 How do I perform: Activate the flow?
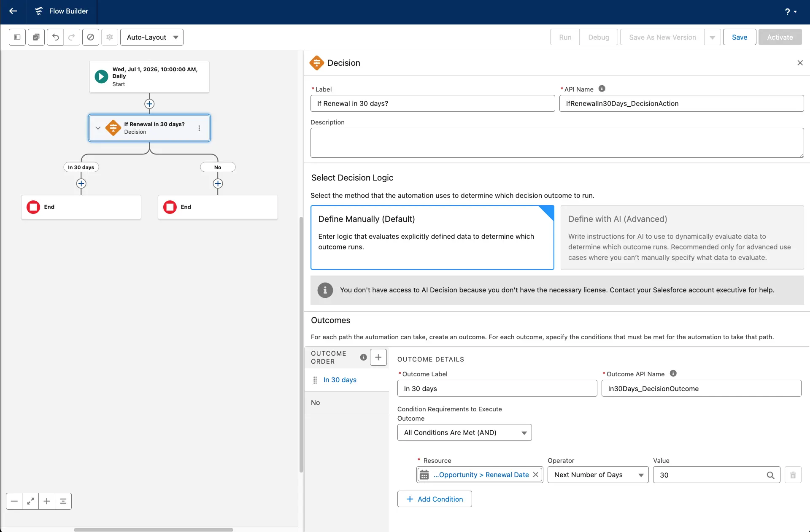780,37
